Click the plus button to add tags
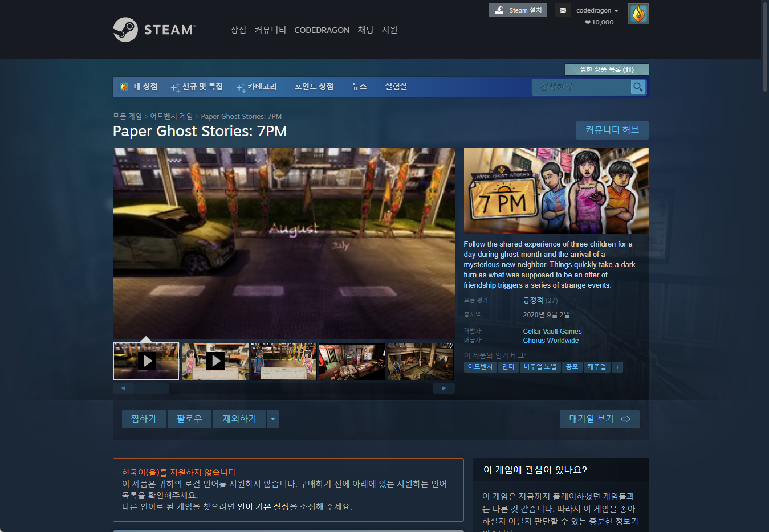The width and height of the screenshot is (769, 532). click(x=617, y=367)
